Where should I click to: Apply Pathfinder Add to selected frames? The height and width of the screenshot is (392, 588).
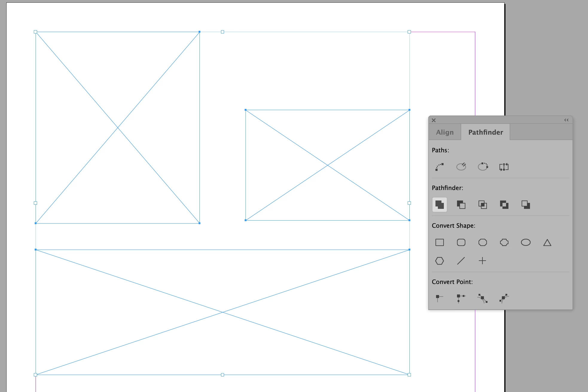coord(439,205)
